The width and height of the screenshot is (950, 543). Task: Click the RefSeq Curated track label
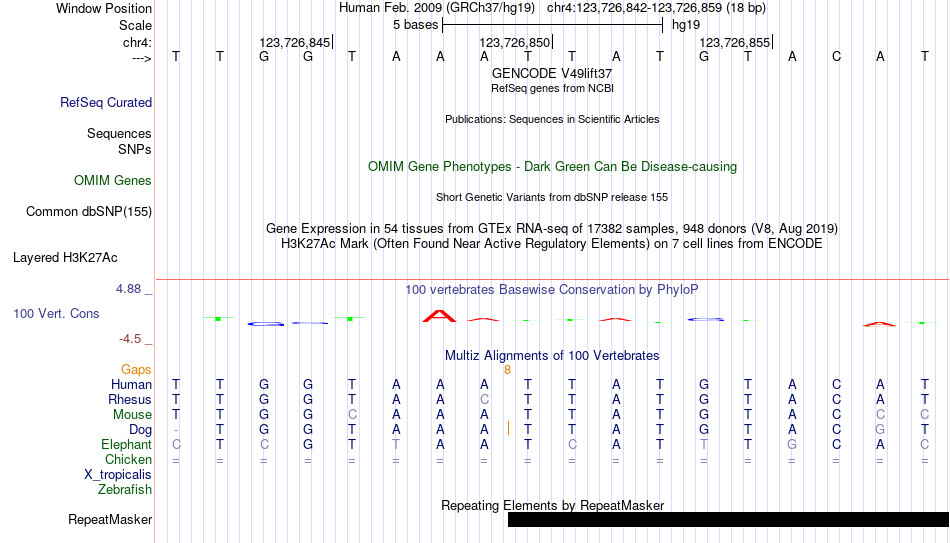(105, 102)
